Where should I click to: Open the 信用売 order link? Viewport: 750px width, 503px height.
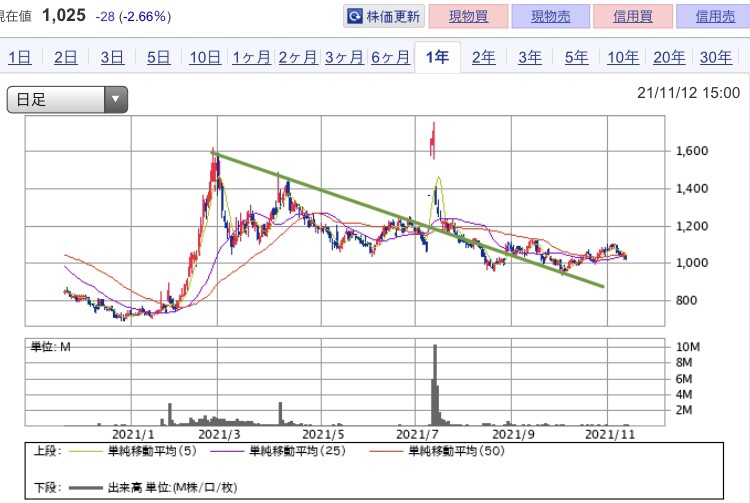pyautogui.click(x=715, y=16)
